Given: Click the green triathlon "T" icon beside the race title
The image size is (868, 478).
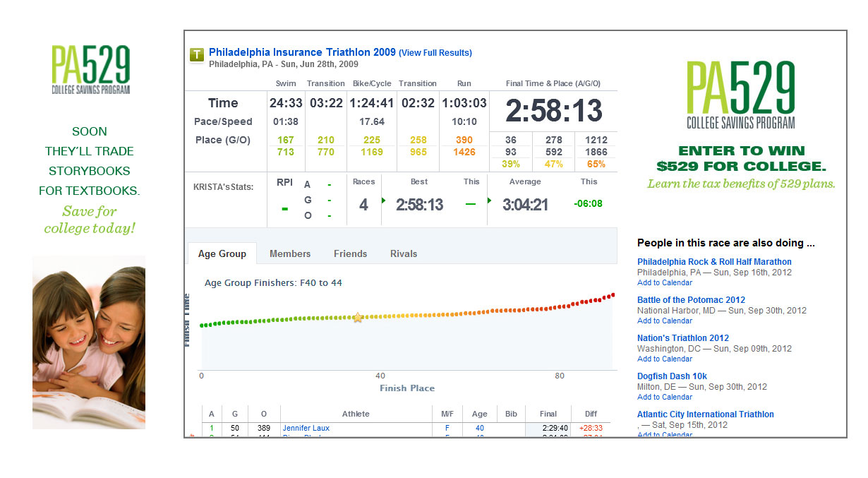Looking at the screenshot, I should [x=197, y=55].
